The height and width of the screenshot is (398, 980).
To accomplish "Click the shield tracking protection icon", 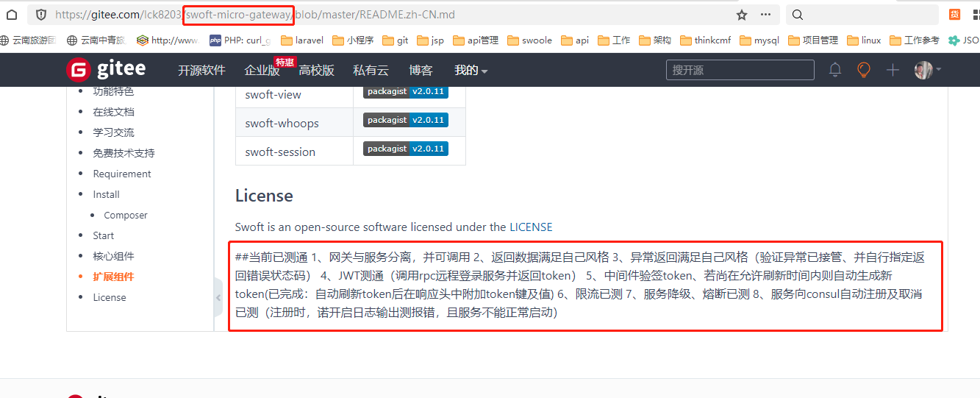I will tap(41, 15).
